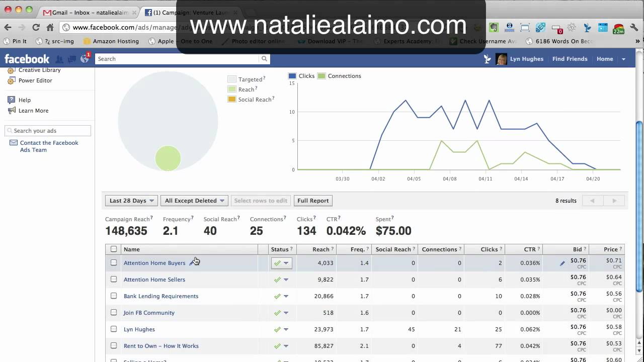The image size is (644, 362).
Task: Click next results page arrow
Action: click(x=614, y=201)
